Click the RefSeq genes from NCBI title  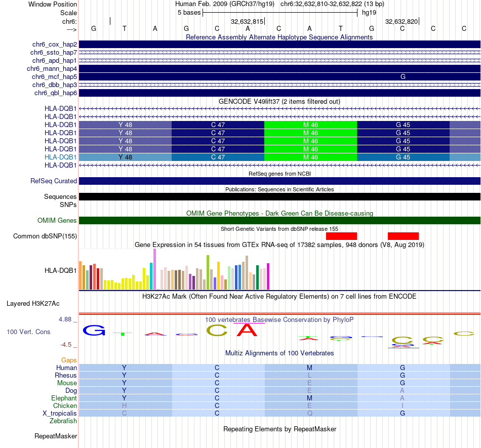(279, 174)
